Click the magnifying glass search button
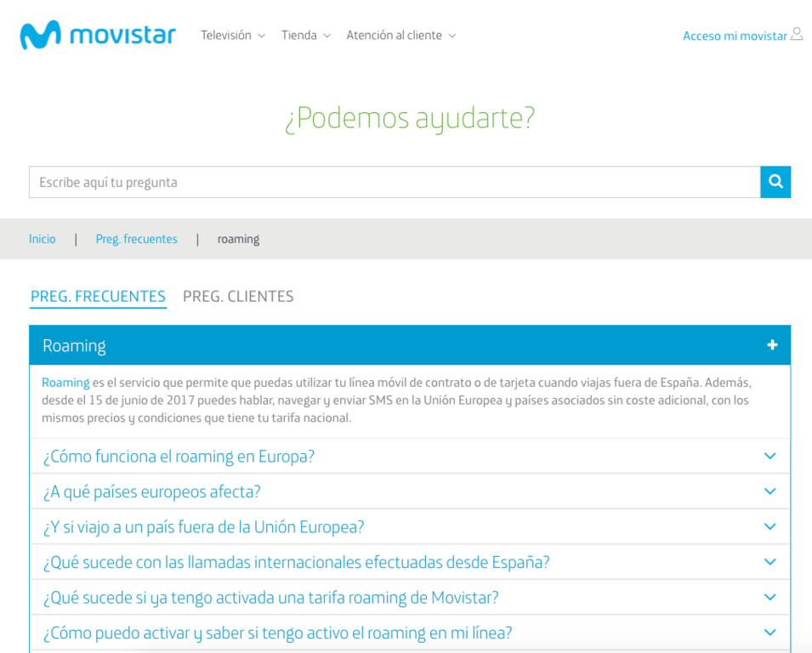Screen dimensions: 812x653 pos(775,182)
